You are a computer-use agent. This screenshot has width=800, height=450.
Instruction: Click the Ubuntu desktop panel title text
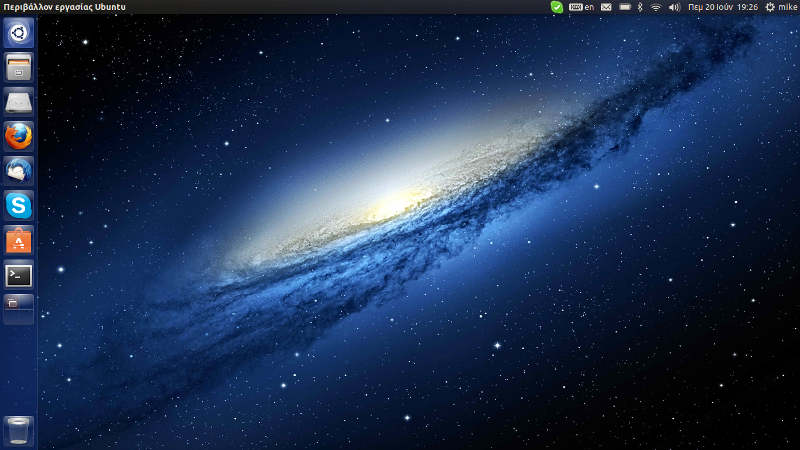click(65, 7)
